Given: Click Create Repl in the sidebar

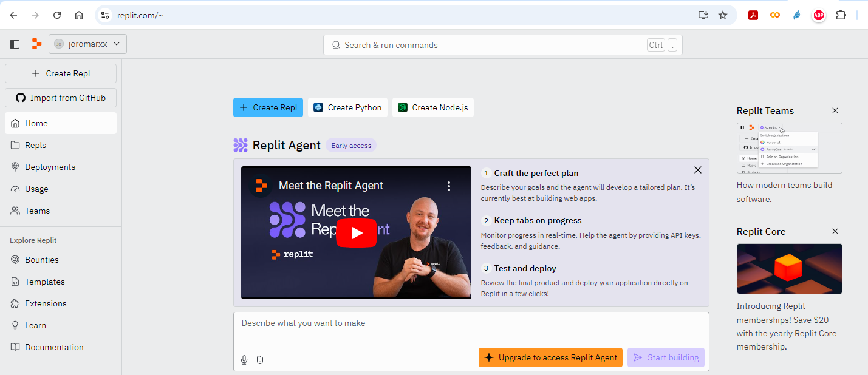Looking at the screenshot, I should point(61,73).
